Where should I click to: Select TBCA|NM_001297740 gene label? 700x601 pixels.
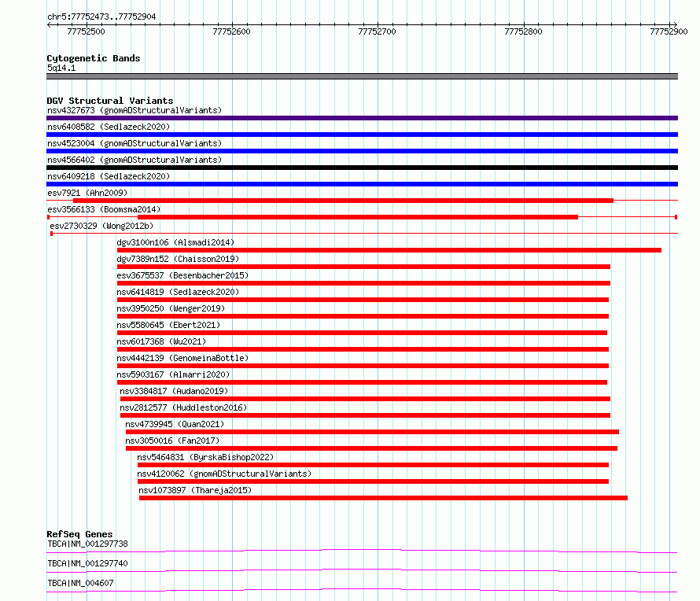87,563
